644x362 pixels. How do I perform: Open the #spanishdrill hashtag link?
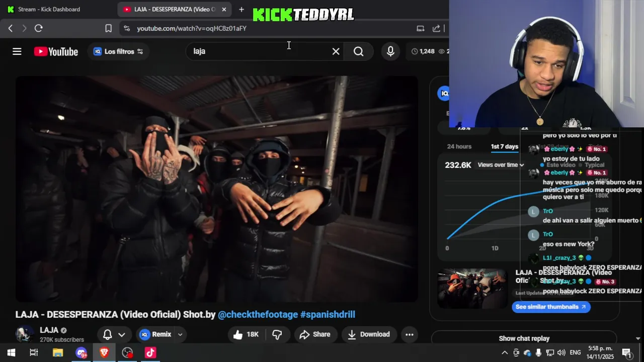point(328,315)
